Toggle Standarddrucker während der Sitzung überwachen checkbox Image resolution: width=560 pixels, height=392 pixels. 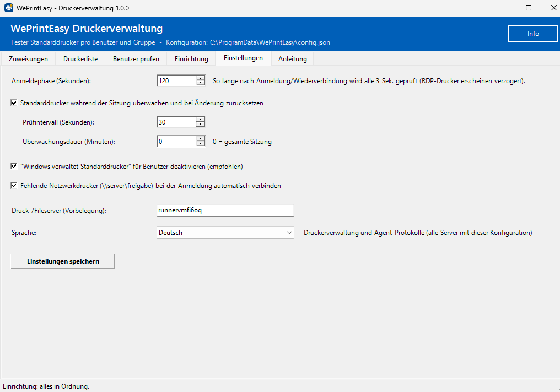click(14, 103)
